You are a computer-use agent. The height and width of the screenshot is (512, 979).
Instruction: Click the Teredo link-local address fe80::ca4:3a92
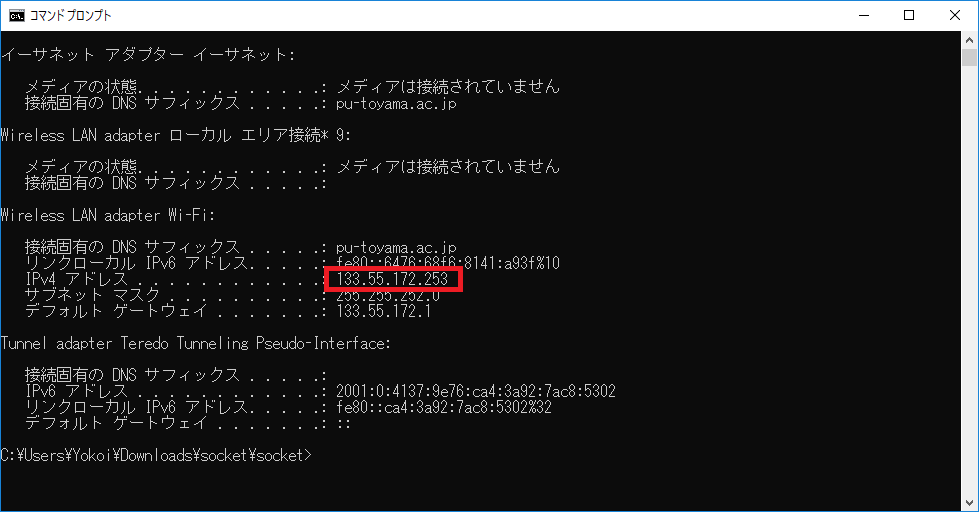point(443,407)
